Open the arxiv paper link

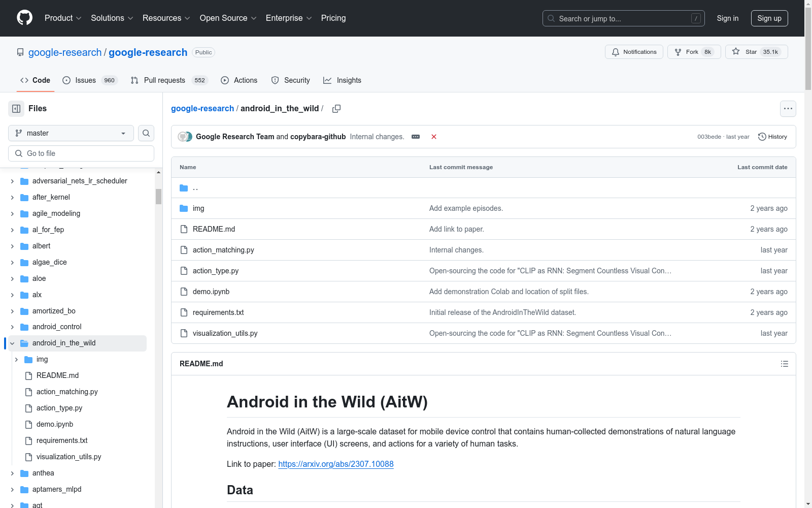click(x=336, y=464)
